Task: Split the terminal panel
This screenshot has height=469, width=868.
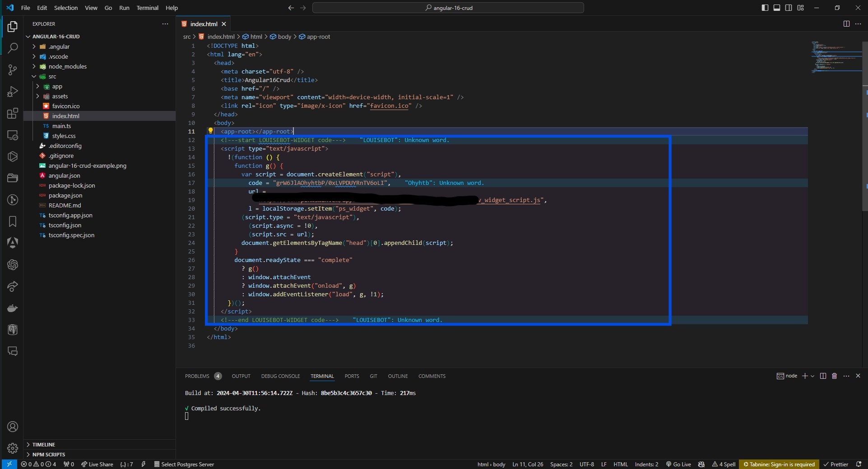Action: [823, 376]
